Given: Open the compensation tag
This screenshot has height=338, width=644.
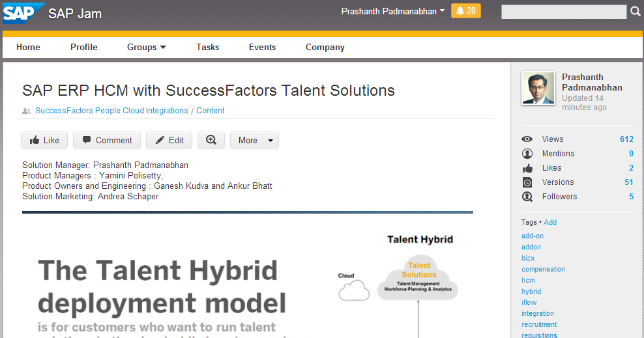Looking at the screenshot, I should 543,269.
